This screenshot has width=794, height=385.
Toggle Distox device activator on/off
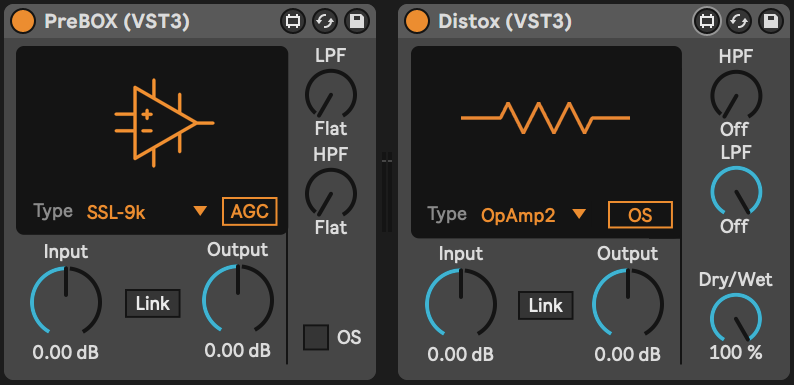point(417,21)
